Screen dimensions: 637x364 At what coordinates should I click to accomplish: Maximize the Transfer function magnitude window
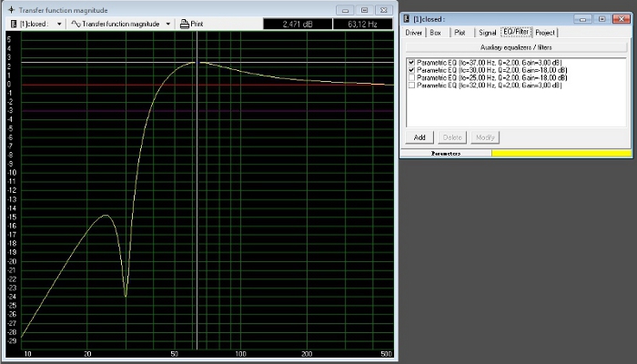pyautogui.click(x=365, y=10)
